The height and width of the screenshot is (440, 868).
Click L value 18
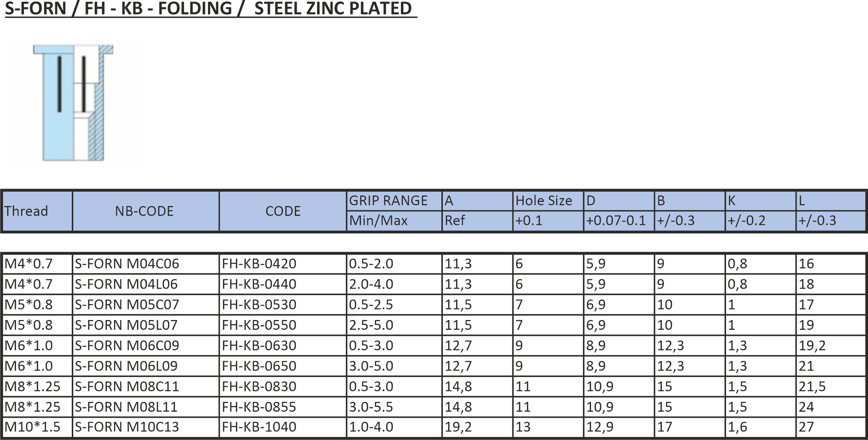831,284
